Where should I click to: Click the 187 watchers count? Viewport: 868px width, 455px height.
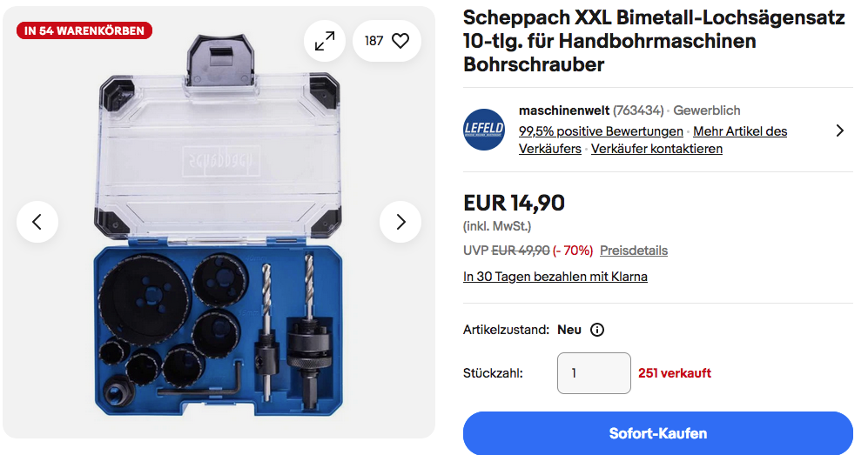coord(373,41)
